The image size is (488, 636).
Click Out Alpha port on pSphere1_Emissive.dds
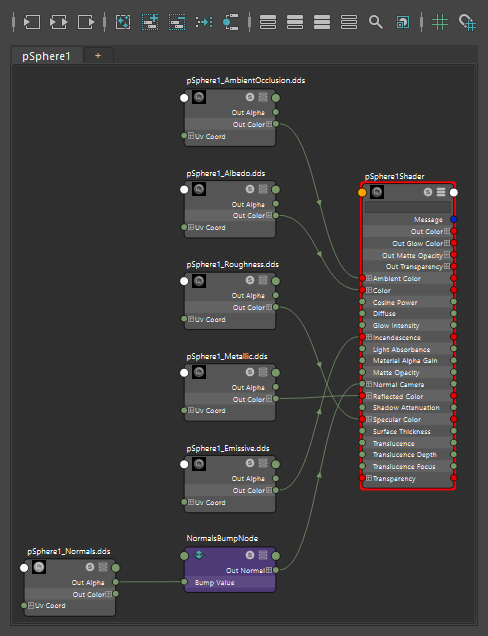tap(276, 478)
